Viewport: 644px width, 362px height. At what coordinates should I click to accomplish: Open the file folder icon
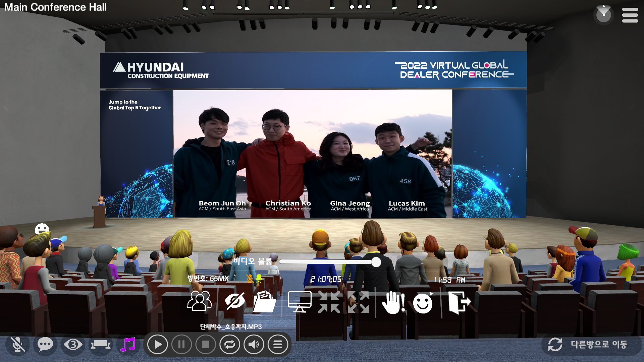pyautogui.click(x=264, y=302)
